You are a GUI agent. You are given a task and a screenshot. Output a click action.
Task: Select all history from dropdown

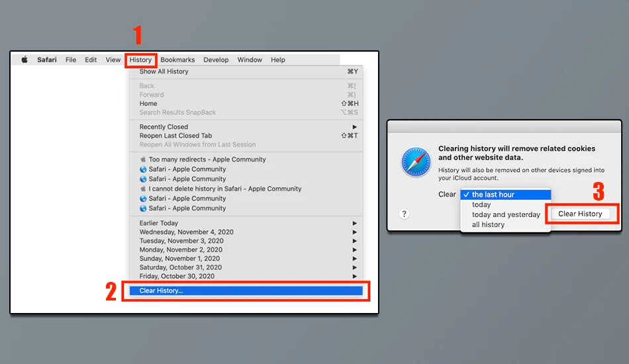tap(506, 224)
